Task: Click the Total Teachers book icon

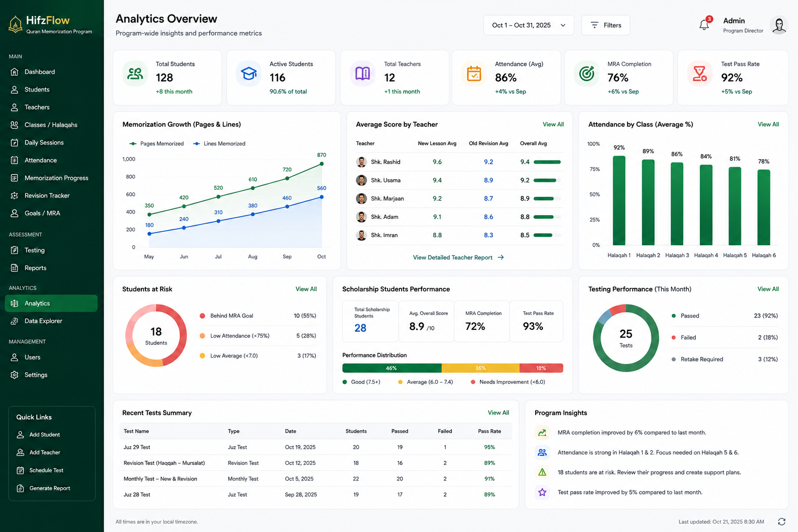Action: pyautogui.click(x=363, y=73)
